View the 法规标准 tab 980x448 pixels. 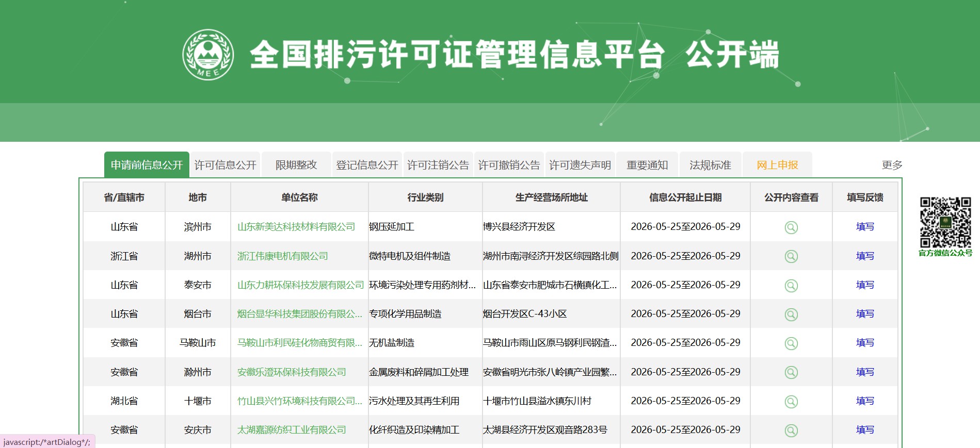[710, 165]
